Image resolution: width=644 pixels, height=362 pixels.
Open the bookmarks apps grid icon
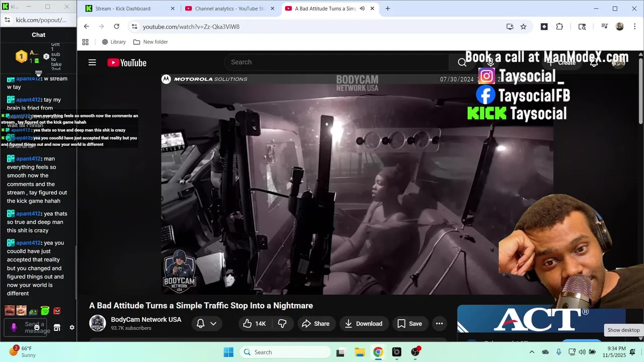tap(86, 42)
